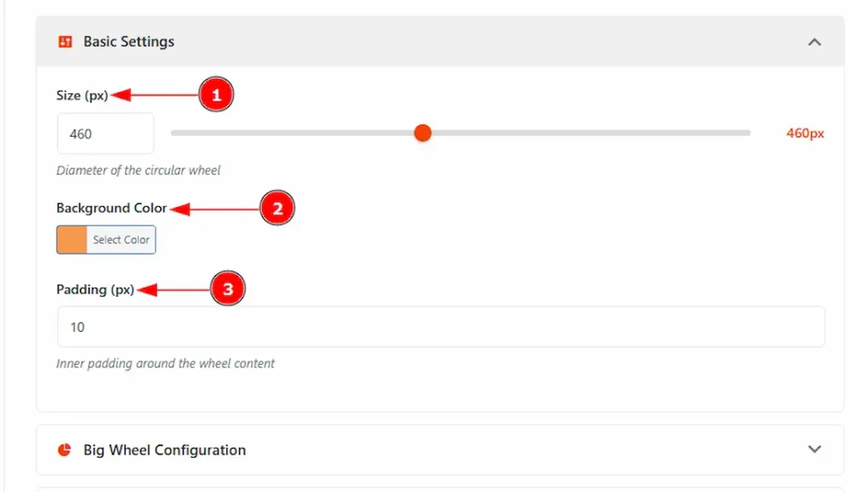
Task: Open the Big Wheel Configuration header title
Action: [164, 450]
